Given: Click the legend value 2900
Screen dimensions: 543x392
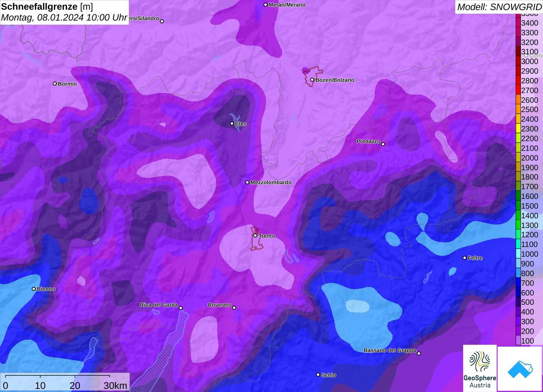Looking at the screenshot, I should (x=530, y=71).
